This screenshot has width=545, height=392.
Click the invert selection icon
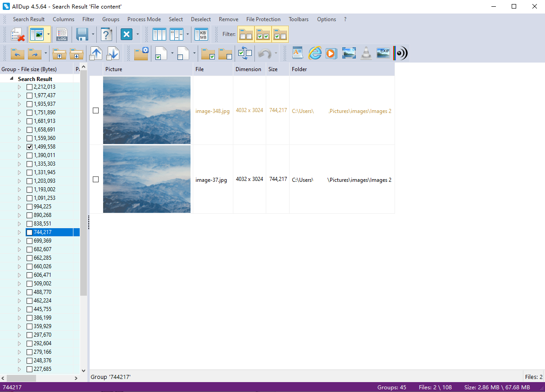point(245,53)
